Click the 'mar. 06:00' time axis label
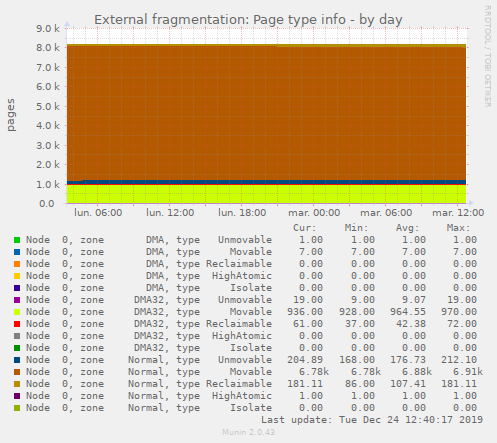 (386, 213)
